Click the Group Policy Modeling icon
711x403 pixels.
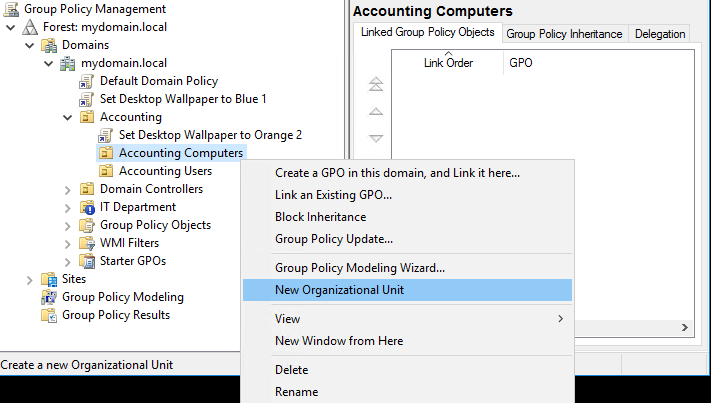pyautogui.click(x=49, y=297)
